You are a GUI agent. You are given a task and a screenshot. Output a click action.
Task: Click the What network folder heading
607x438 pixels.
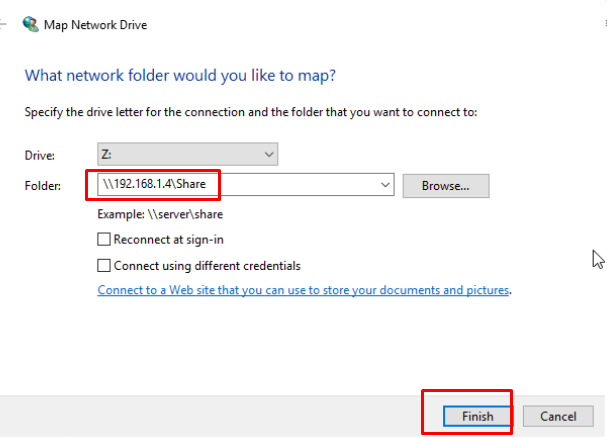[x=180, y=75]
